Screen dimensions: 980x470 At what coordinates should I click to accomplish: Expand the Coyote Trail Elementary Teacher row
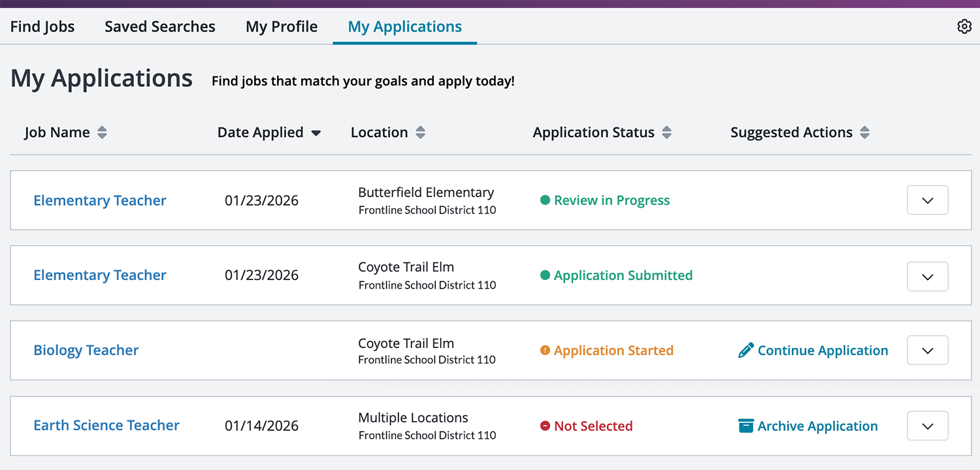click(927, 276)
